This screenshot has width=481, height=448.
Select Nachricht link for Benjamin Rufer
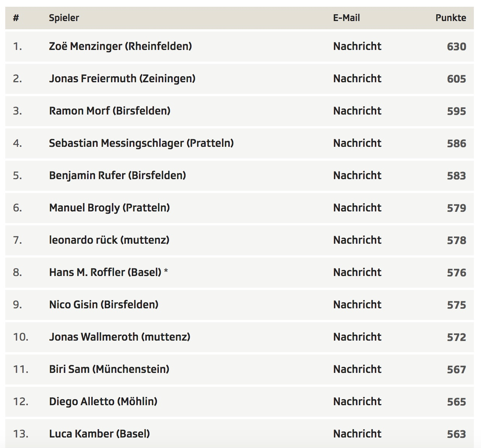pyautogui.click(x=357, y=175)
